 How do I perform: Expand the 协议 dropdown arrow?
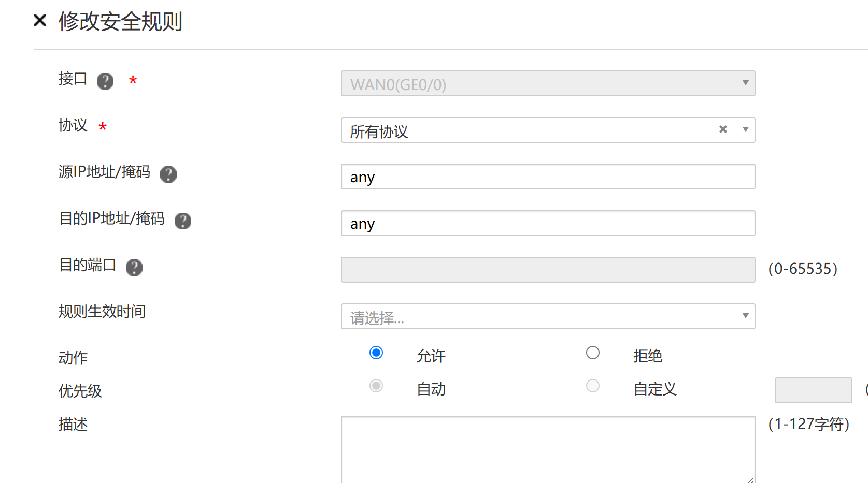[x=745, y=129]
